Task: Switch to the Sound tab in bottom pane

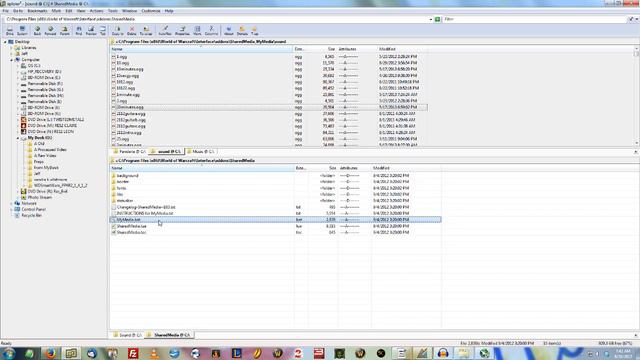Action: tap(127, 335)
